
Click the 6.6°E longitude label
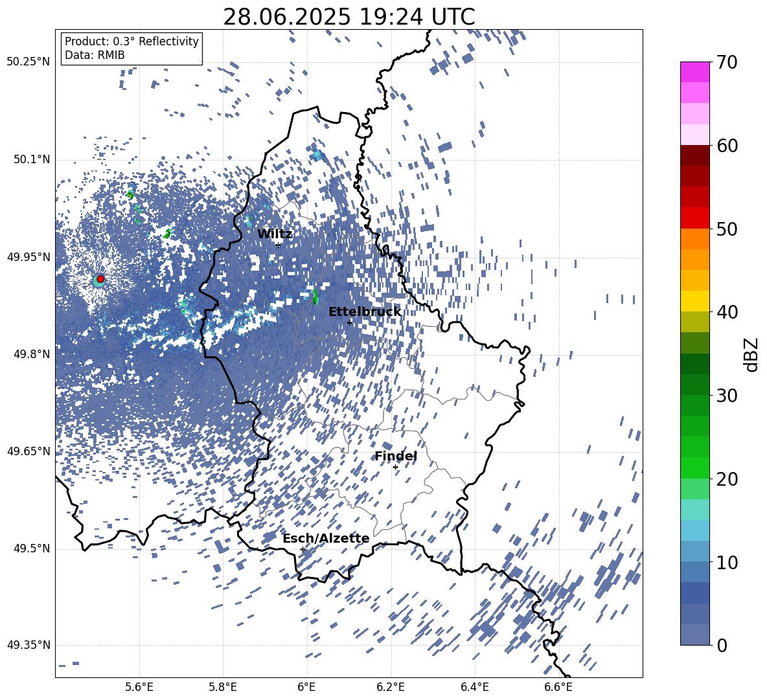558,687
